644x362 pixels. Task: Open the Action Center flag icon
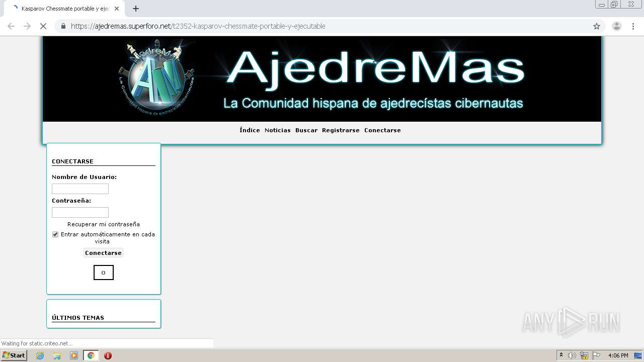coord(596,355)
